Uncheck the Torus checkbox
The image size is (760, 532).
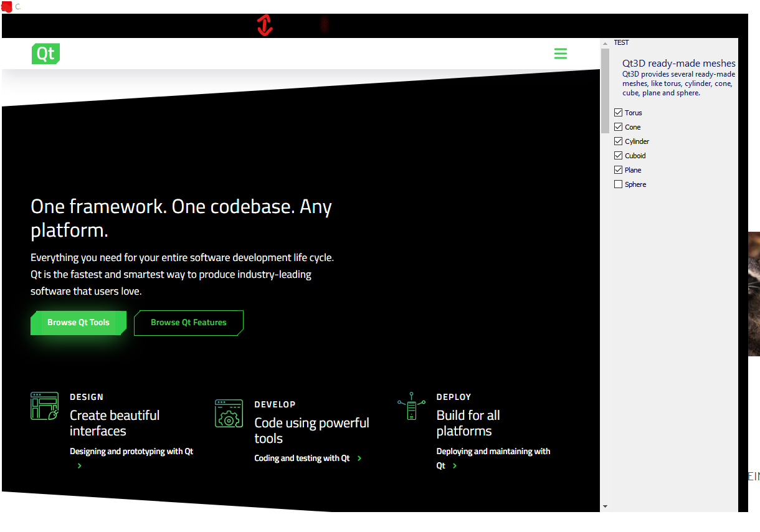619,113
